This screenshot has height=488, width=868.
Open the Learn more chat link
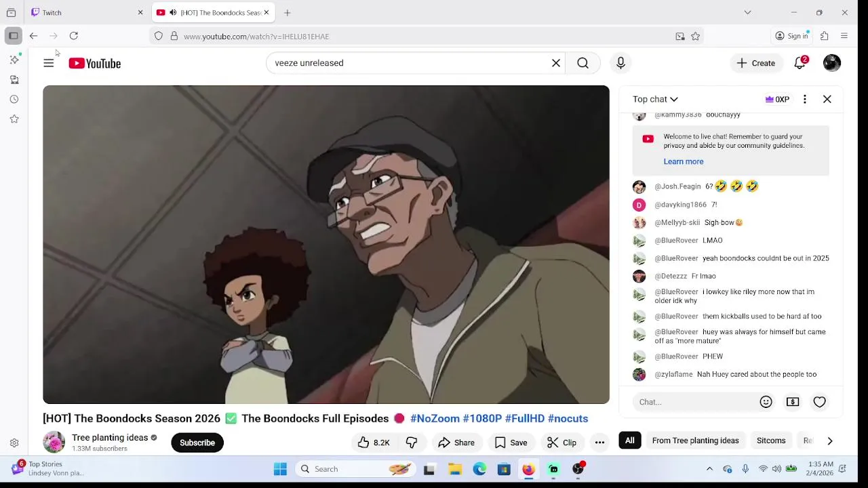click(x=684, y=161)
